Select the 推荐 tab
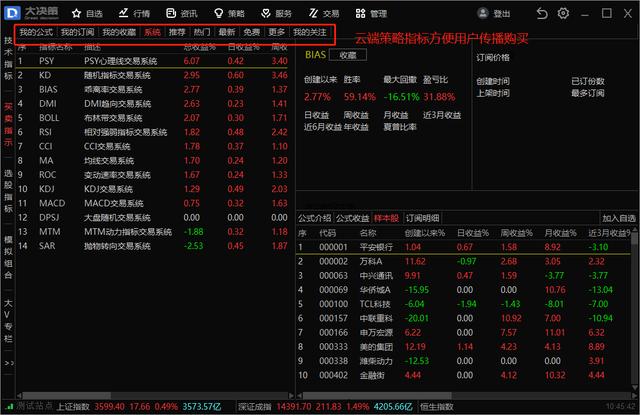 (177, 32)
